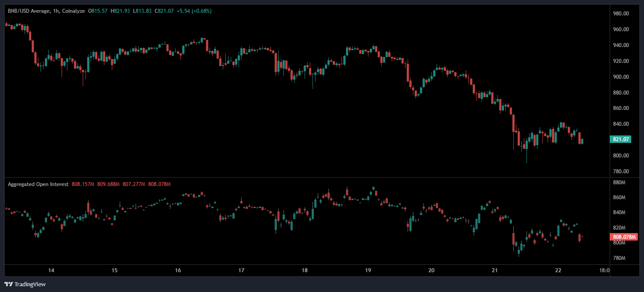644x292 pixels.
Task: Click the 900.00 level on price scale
Action: pos(621,77)
